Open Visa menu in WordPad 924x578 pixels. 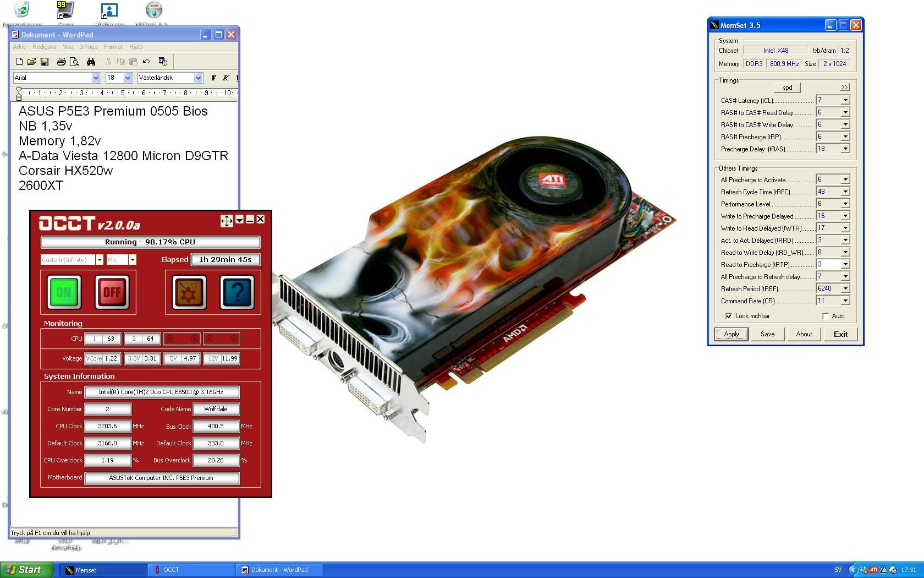(x=68, y=47)
